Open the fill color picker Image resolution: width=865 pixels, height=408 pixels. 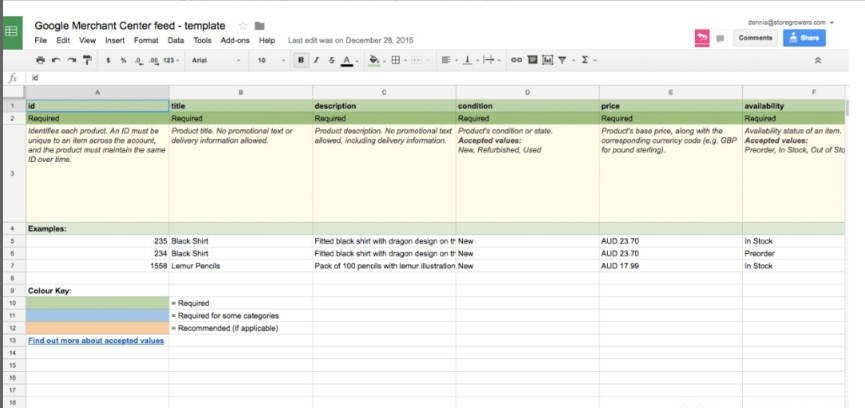click(376, 60)
